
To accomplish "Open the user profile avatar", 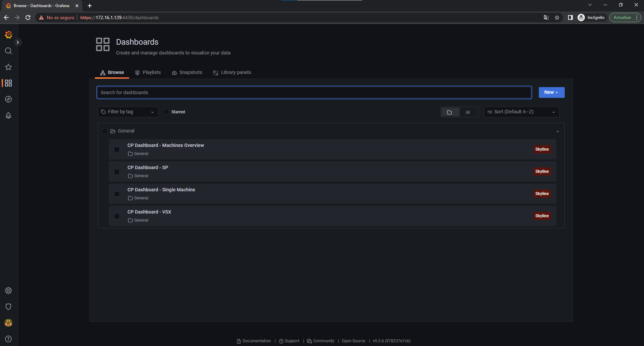I will point(8,323).
